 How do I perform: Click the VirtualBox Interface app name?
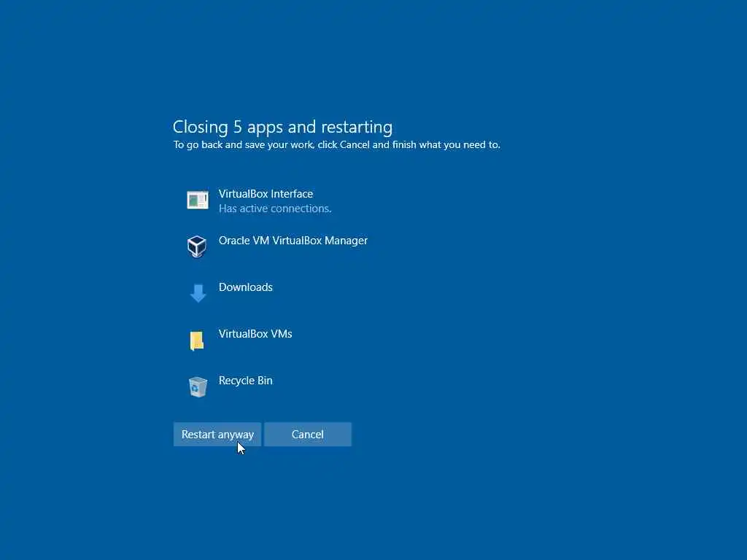[266, 194]
